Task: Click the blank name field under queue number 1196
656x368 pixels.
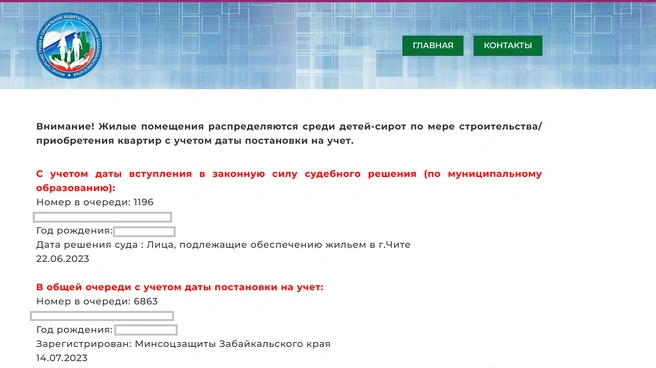Action: click(102, 217)
